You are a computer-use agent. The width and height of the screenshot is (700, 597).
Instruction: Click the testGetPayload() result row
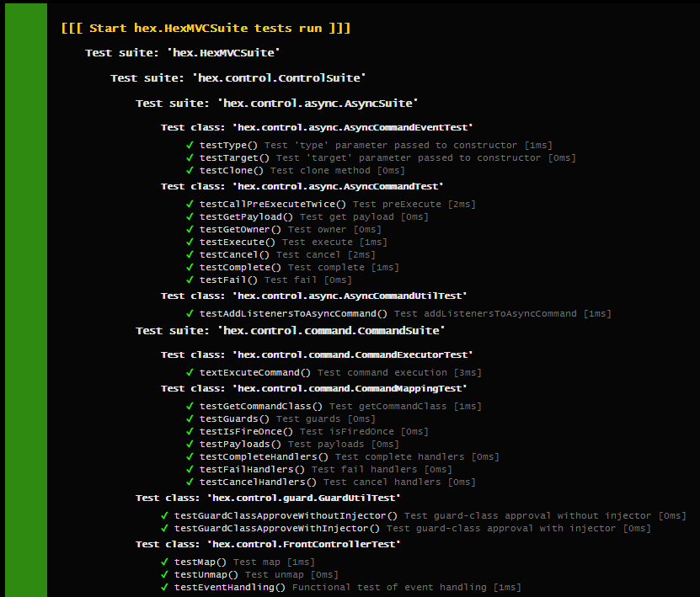tap(307, 217)
